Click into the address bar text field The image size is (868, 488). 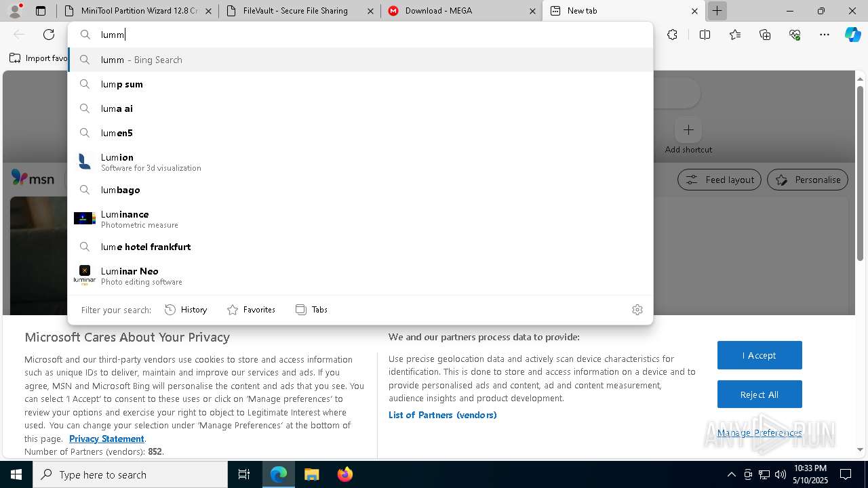[361, 35]
